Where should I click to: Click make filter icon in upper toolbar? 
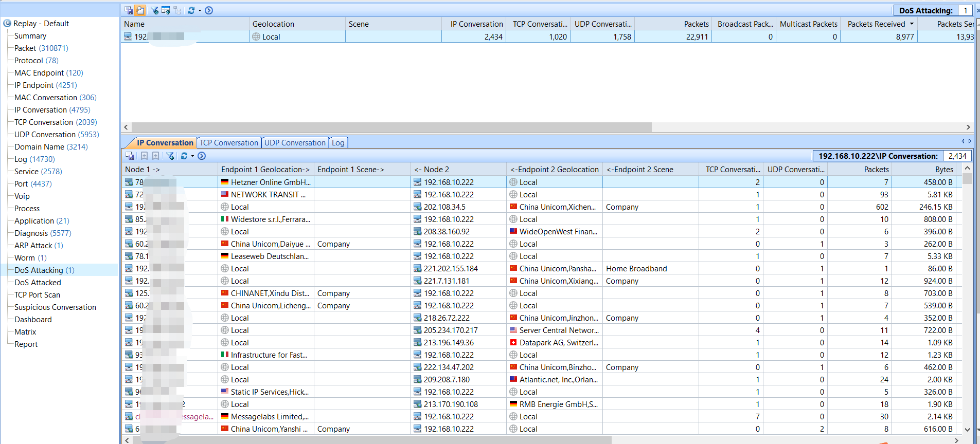154,10
